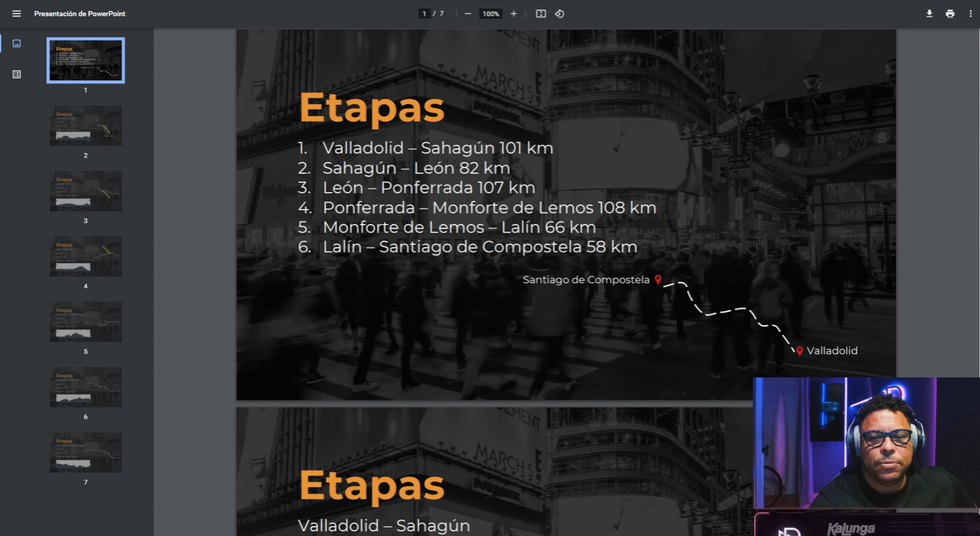Image resolution: width=980 pixels, height=536 pixels.
Task: Rotate the document counterclockwise
Action: click(x=560, y=14)
